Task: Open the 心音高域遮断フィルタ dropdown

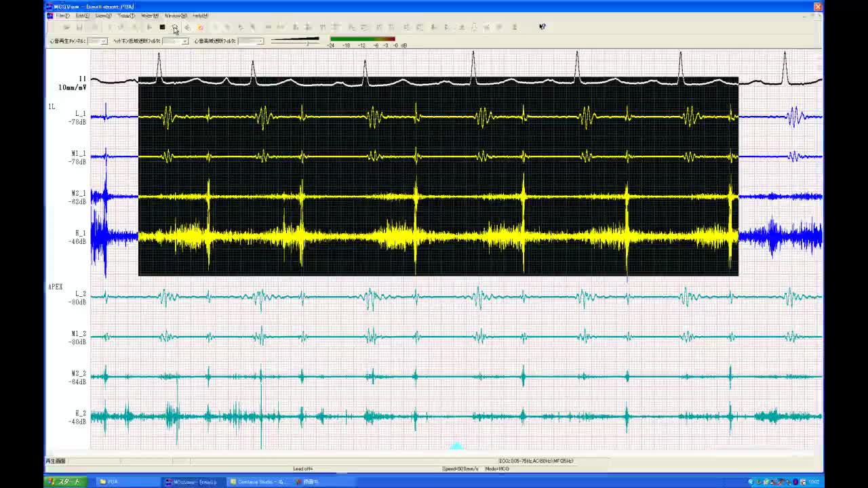Action: point(259,41)
